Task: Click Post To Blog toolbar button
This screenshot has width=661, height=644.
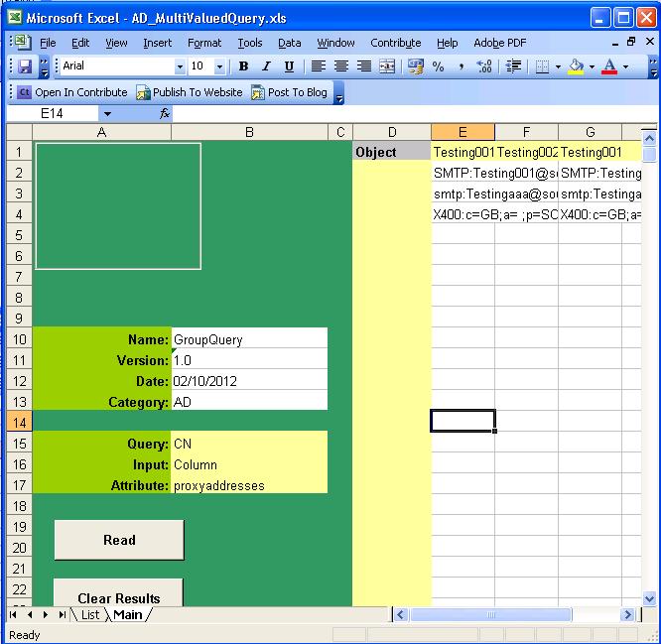Action: [x=289, y=92]
